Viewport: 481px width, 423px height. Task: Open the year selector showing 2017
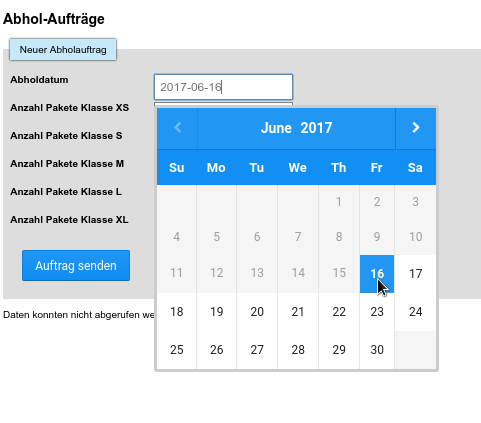tap(316, 128)
